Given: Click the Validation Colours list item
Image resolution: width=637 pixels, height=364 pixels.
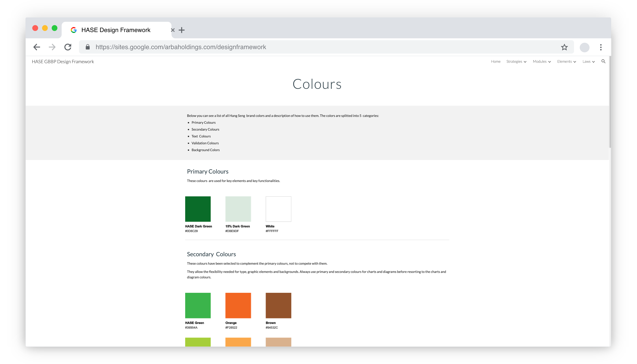Looking at the screenshot, I should [205, 143].
